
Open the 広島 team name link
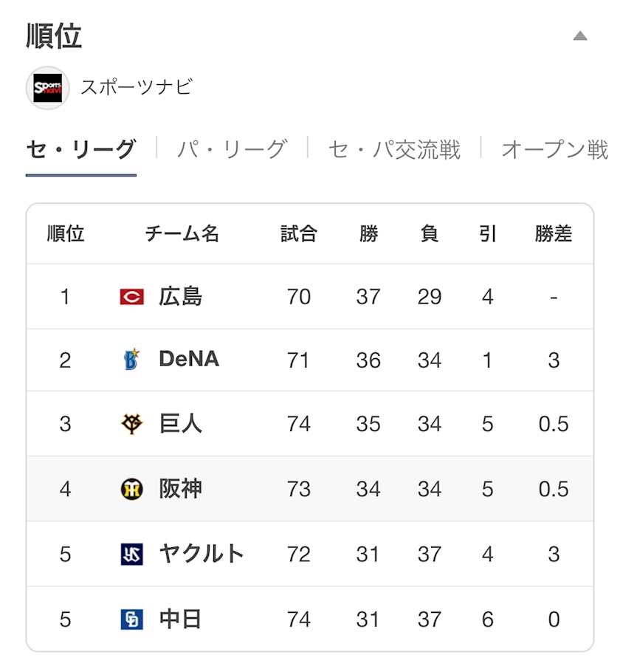click(x=180, y=297)
